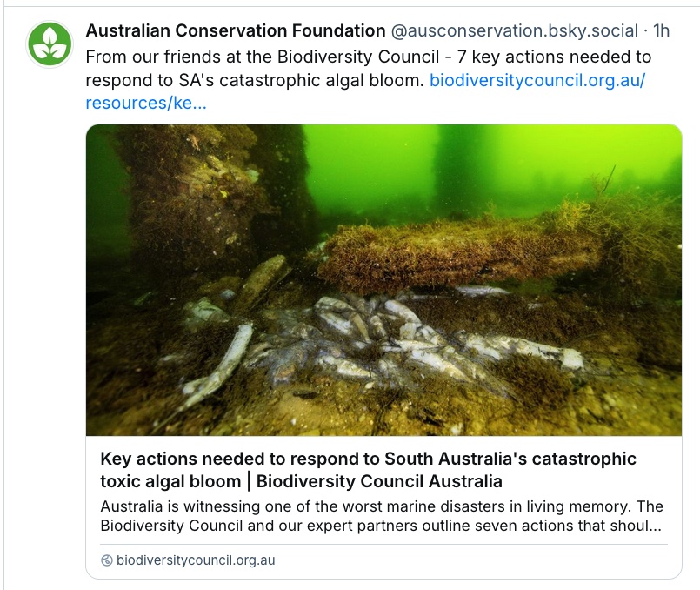Open the @ausconservation.bsky.social handle
The width and height of the screenshot is (700, 590).
514,31
